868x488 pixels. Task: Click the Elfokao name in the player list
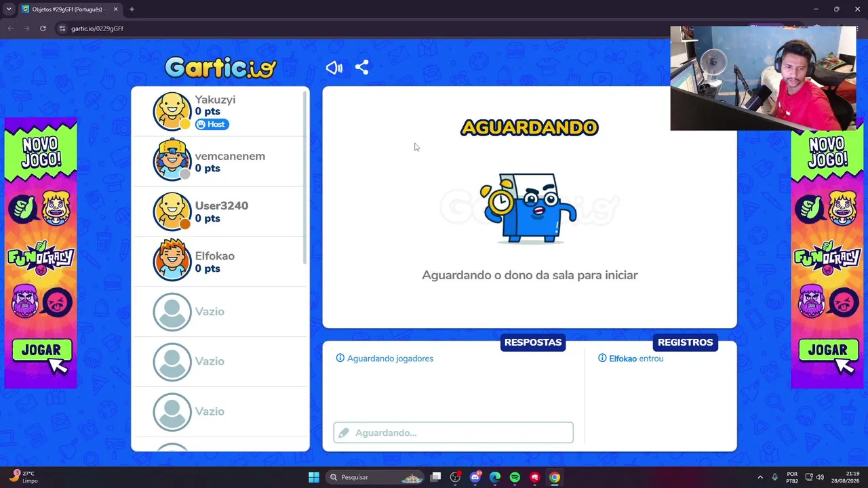click(215, 256)
